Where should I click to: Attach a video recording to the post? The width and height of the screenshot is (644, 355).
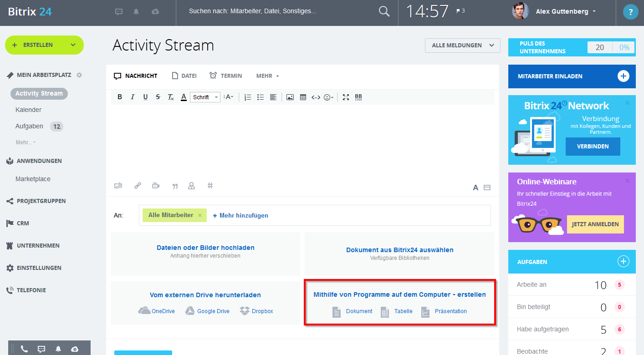156,185
